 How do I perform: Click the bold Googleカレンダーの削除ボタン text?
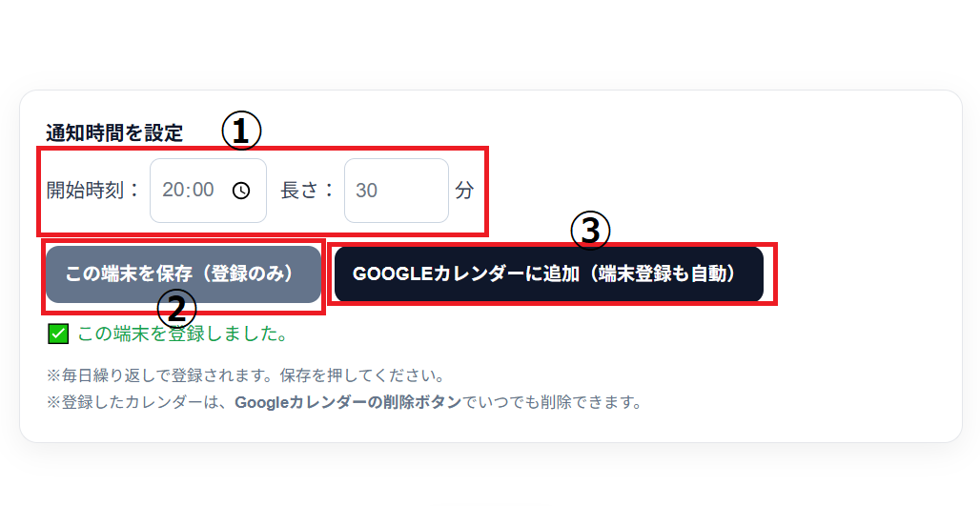click(348, 401)
